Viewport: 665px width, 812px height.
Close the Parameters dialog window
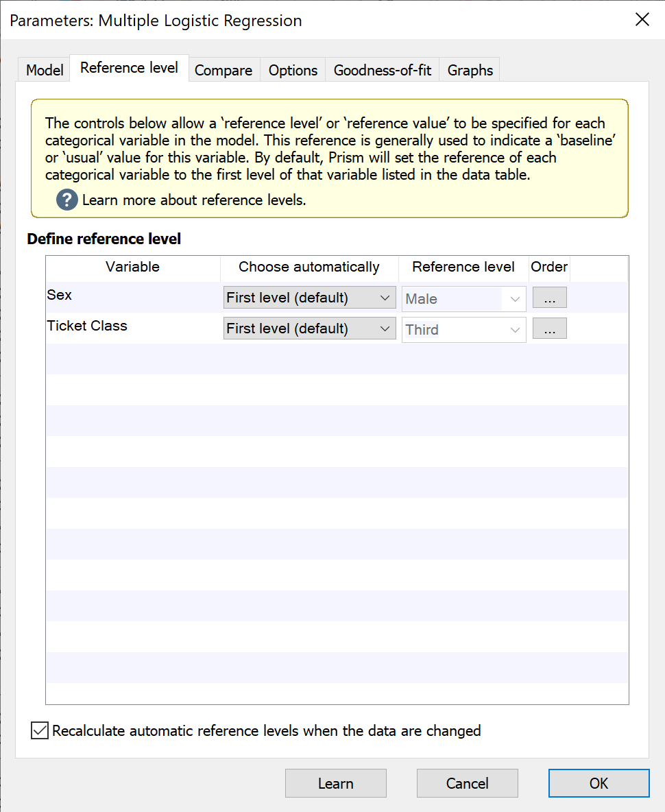coord(642,20)
